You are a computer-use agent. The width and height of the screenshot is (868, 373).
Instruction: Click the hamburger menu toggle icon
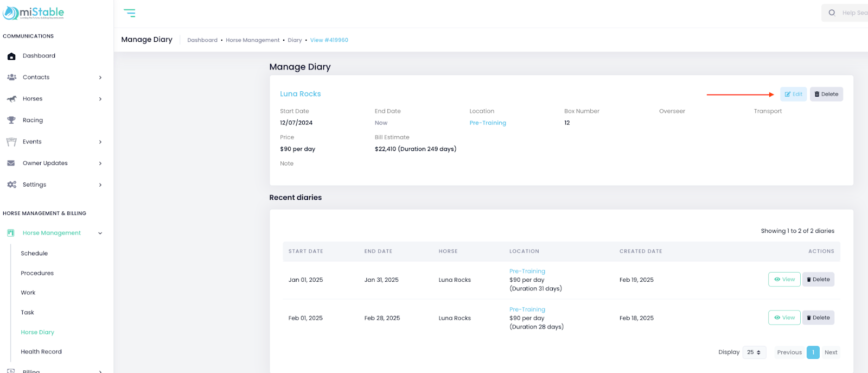(x=129, y=13)
